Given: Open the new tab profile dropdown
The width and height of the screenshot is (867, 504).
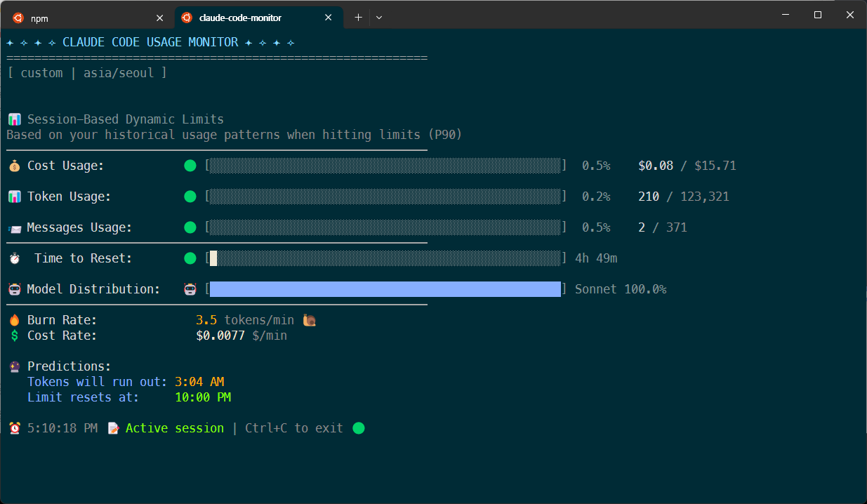Looking at the screenshot, I should 379,18.
